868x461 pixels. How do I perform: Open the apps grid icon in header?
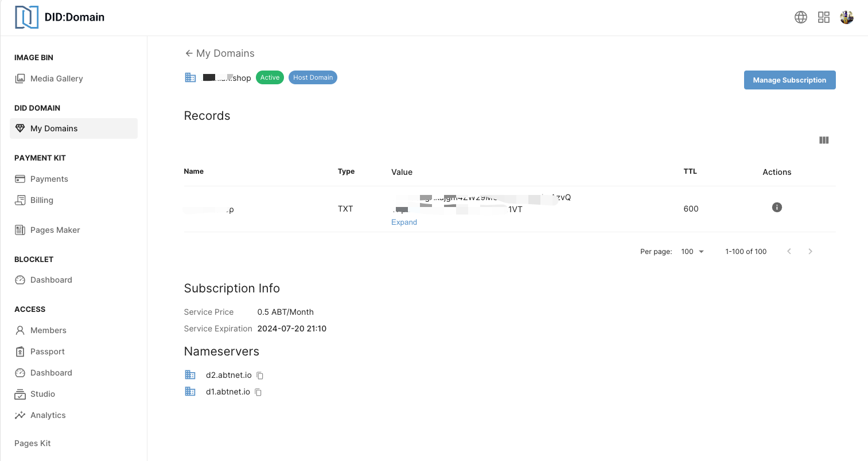click(x=824, y=17)
